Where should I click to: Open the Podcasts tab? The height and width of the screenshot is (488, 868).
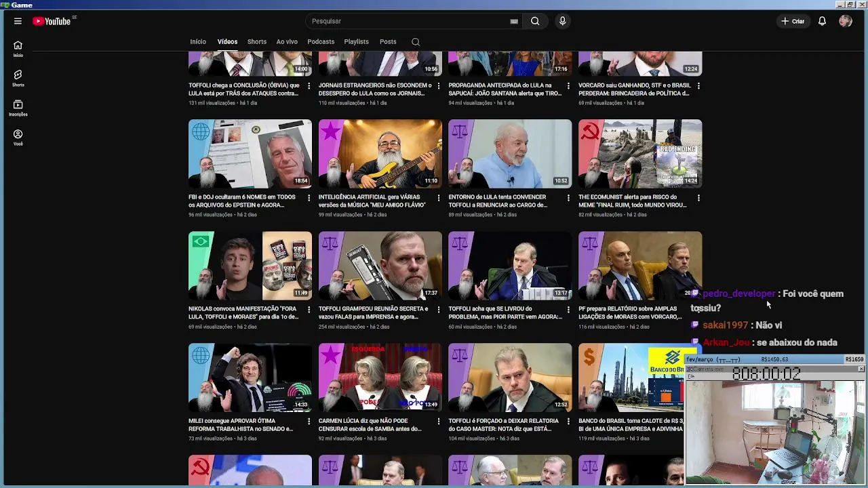321,42
